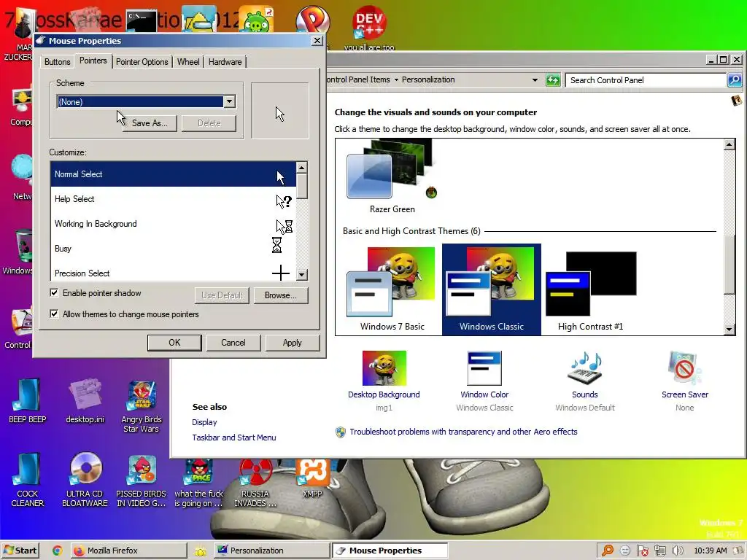Open the BEEP BEEP desktop icon
This screenshot has height=560, width=747.
click(x=28, y=401)
